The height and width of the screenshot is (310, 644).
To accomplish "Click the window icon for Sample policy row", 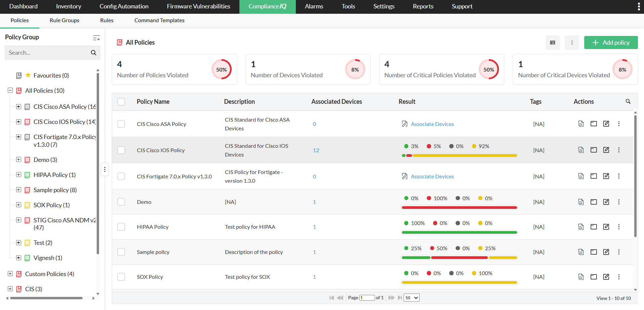I will [x=594, y=252].
